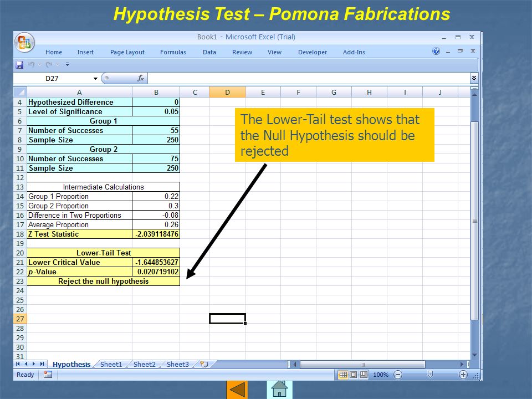Viewport: 532px width, 399px height.
Task: Open the Name Box dropdown arrow
Action: 95,79
